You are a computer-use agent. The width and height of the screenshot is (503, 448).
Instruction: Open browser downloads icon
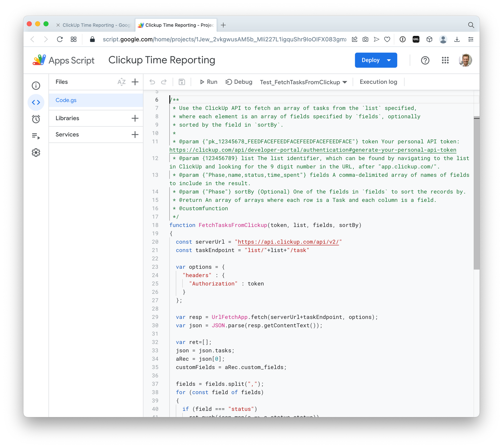point(457,39)
